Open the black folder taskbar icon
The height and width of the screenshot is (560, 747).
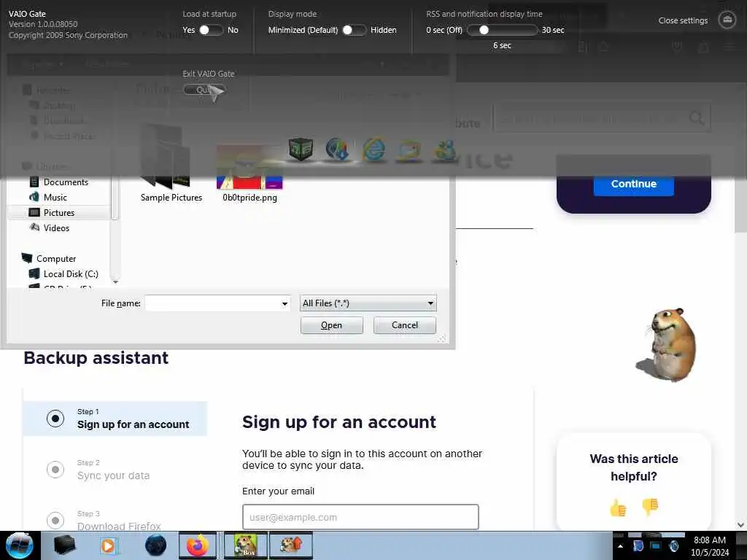coord(64,545)
